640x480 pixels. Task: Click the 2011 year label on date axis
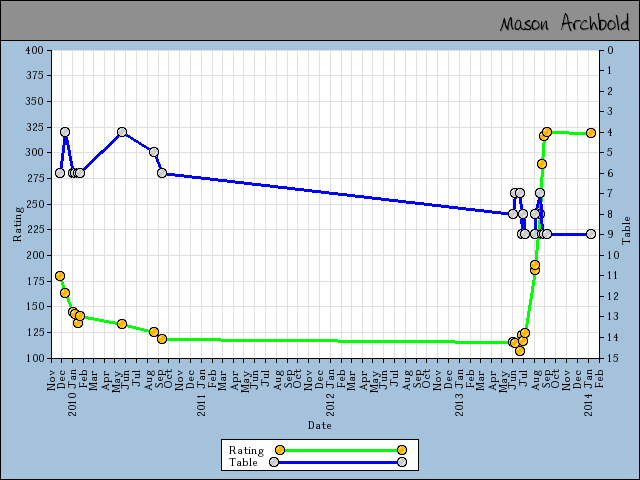(201, 404)
